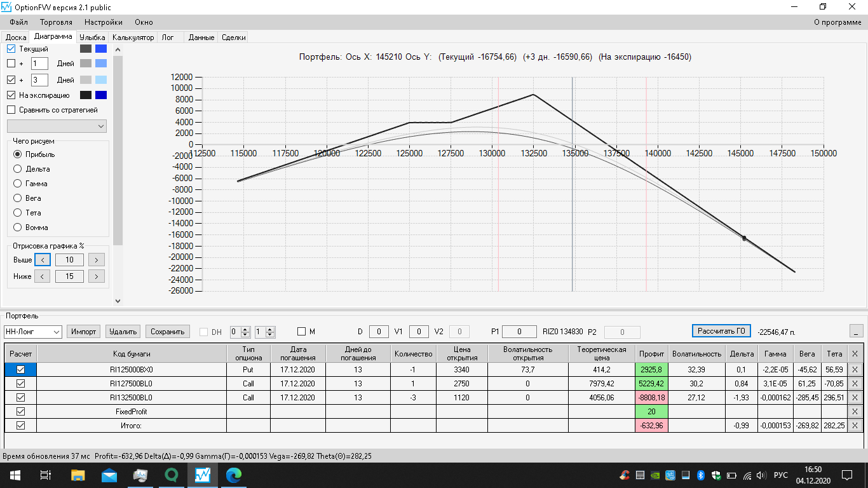Select the Вомма radio button
The image size is (868, 488).
tap(18, 227)
